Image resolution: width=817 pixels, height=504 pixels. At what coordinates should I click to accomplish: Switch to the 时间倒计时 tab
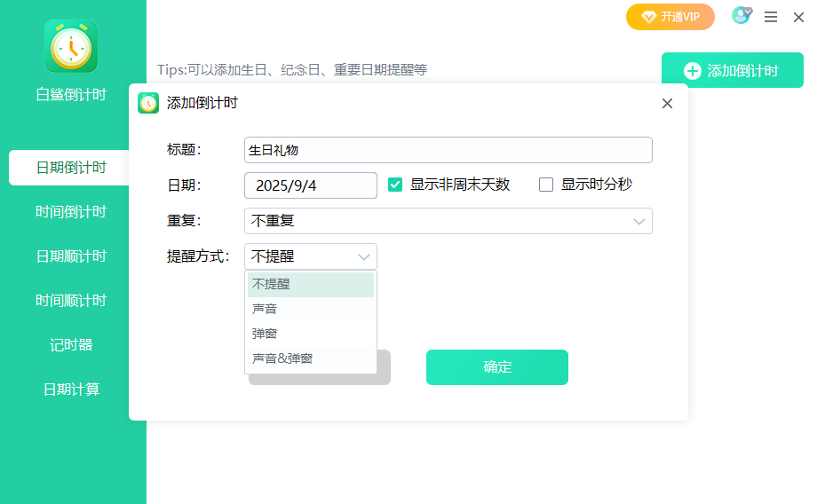click(x=71, y=212)
